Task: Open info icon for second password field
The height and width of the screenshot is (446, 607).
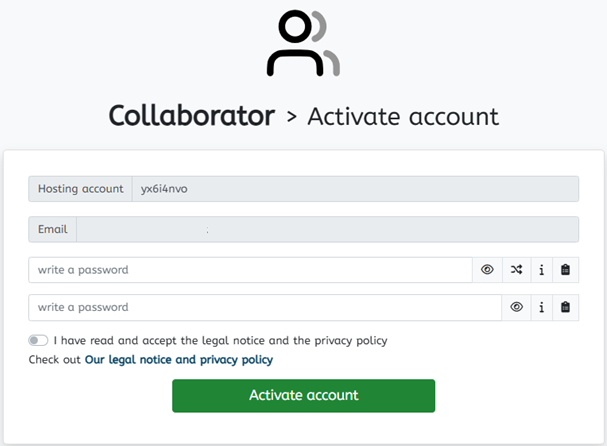Action: 542,307
